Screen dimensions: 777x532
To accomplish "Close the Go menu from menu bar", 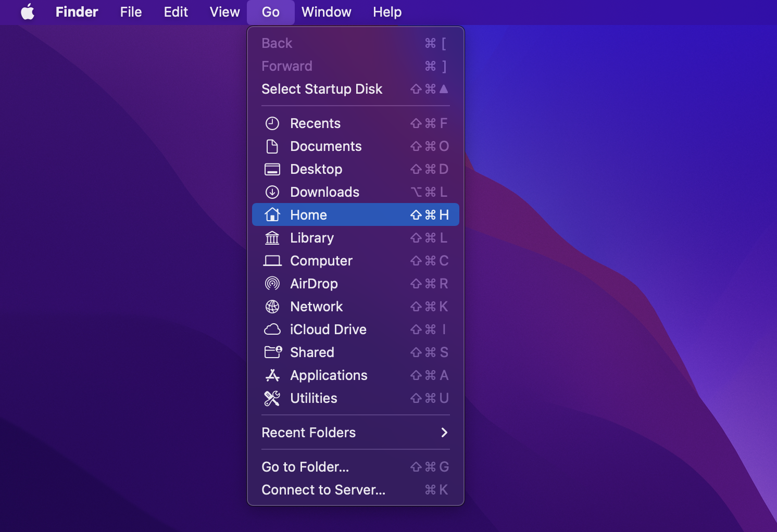I will (x=271, y=12).
